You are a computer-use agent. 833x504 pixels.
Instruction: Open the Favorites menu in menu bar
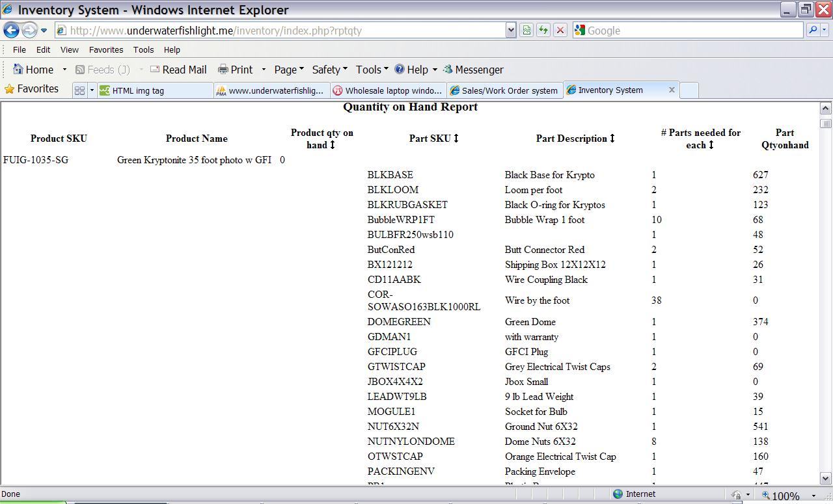pyautogui.click(x=106, y=49)
